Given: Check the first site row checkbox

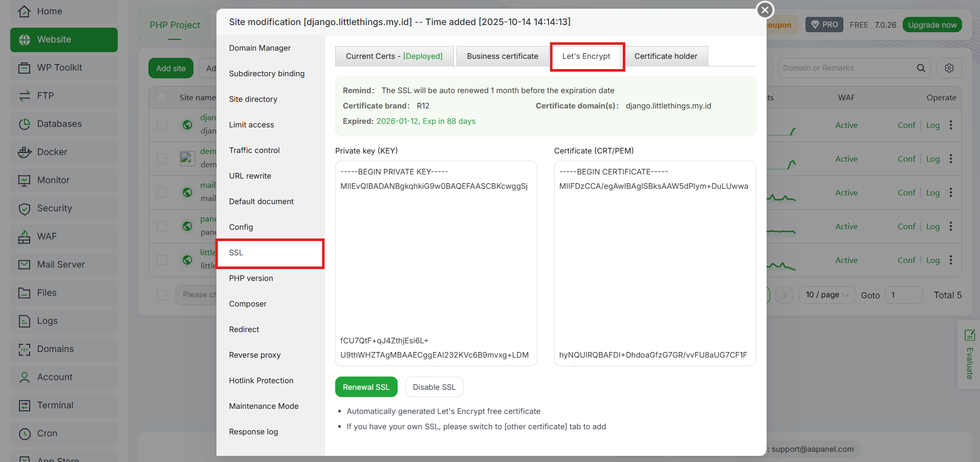Looking at the screenshot, I should [x=162, y=125].
